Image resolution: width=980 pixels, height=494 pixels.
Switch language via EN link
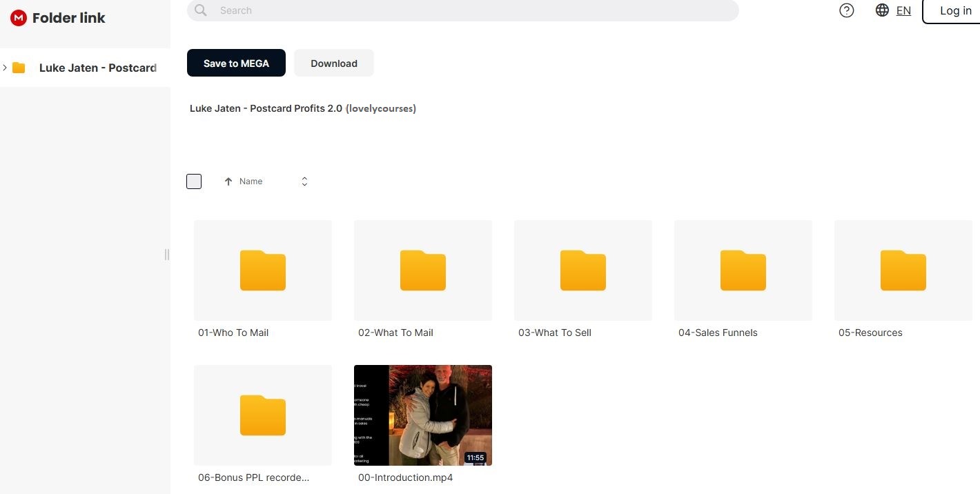[903, 10]
